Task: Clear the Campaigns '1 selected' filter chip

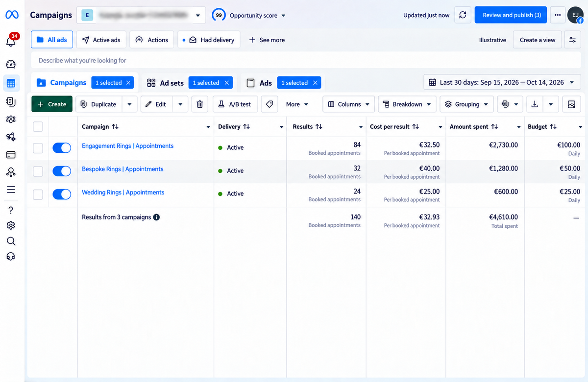Action: click(x=128, y=83)
